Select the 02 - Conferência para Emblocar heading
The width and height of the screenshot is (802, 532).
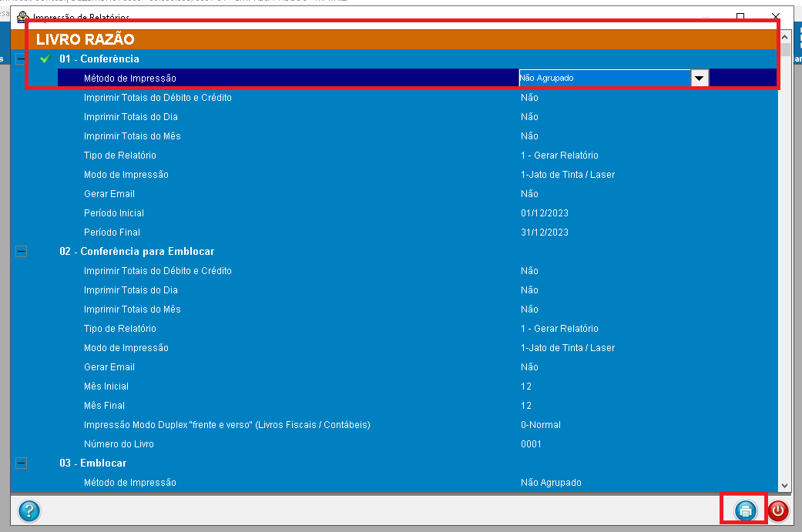tap(136, 252)
